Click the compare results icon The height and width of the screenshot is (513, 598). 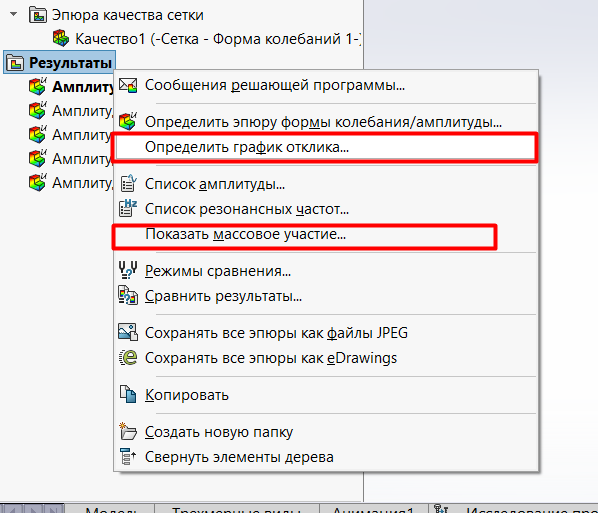[128, 296]
